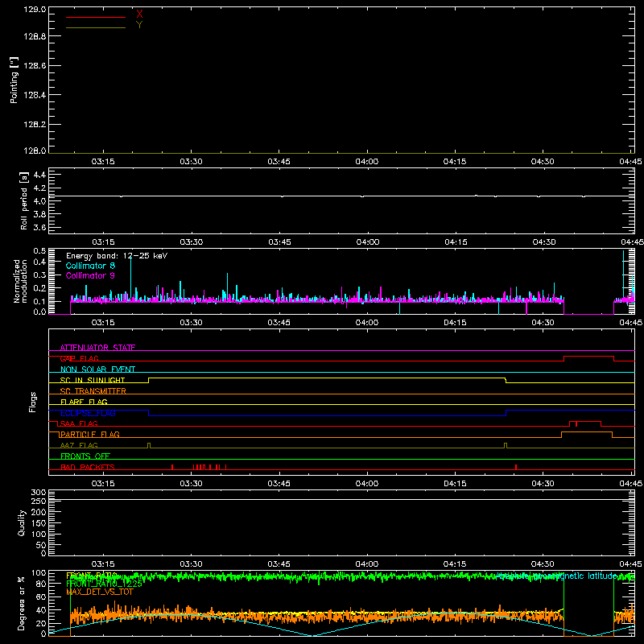644x644 pixels.
Task: Click the 03:45 tick under the Quality plot
Action: click(x=279, y=564)
